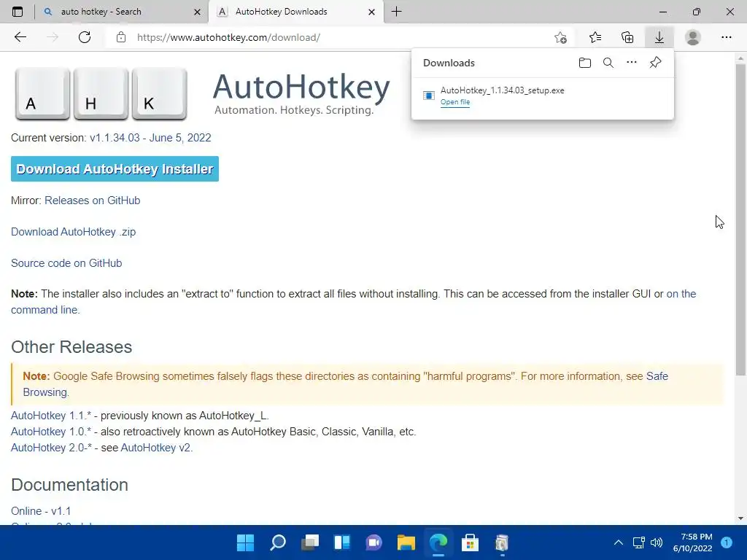The width and height of the screenshot is (747, 560).
Task: Click Download AutoHotkey .zip link
Action: 74,232
